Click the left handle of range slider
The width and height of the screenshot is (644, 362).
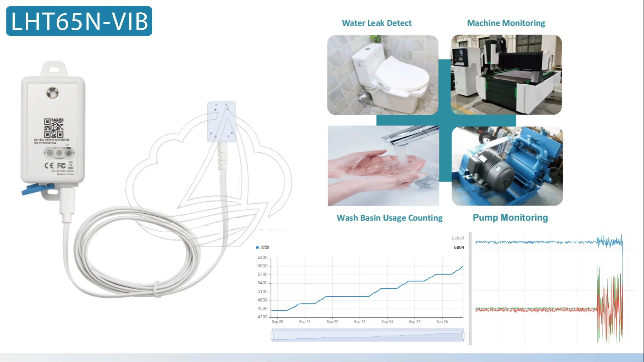point(272,336)
